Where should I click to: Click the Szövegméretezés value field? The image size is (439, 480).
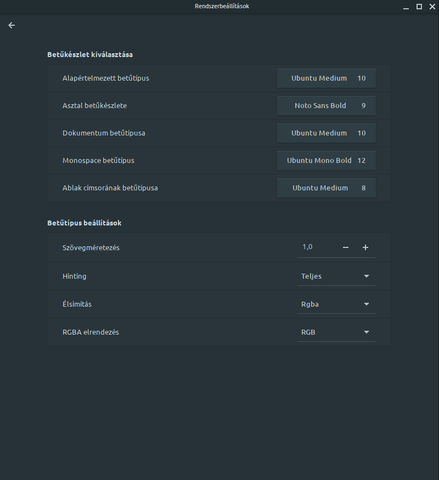click(x=317, y=247)
